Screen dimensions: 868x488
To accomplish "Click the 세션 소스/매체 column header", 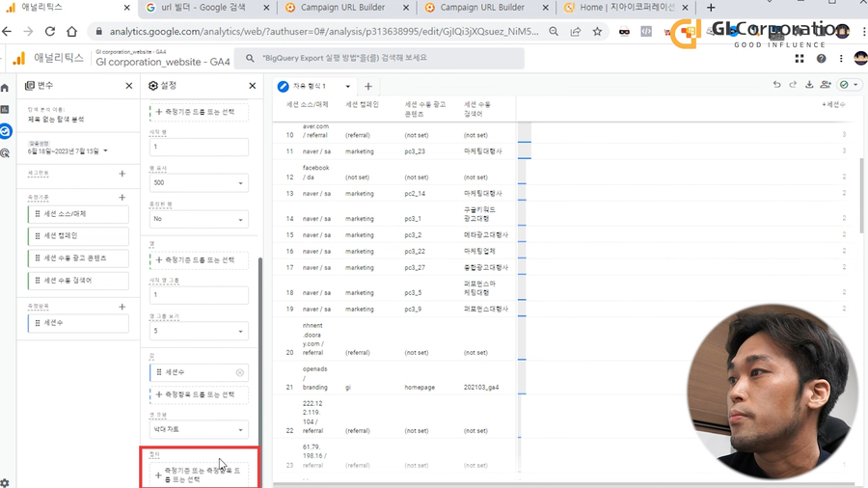I will (x=308, y=104).
